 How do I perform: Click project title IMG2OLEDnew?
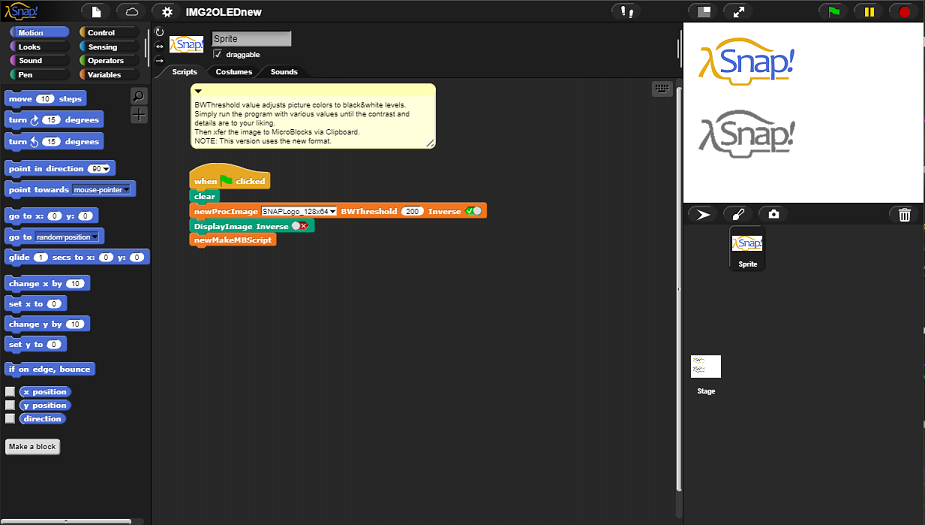click(x=224, y=12)
